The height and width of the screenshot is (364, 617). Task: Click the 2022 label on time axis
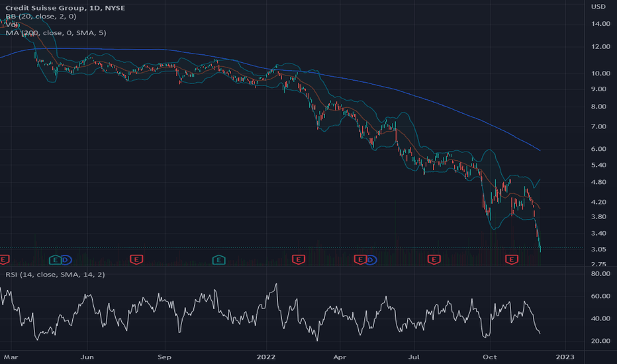pos(266,357)
